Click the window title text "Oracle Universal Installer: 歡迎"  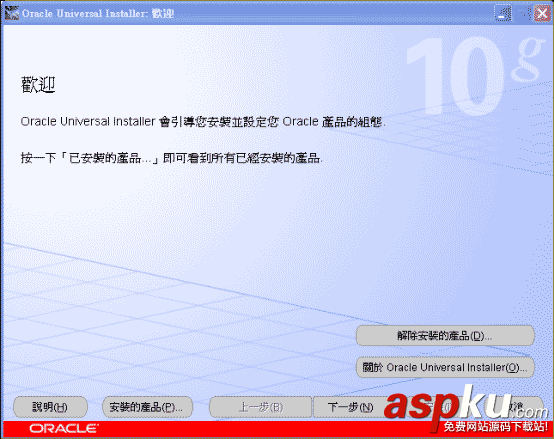(98, 13)
